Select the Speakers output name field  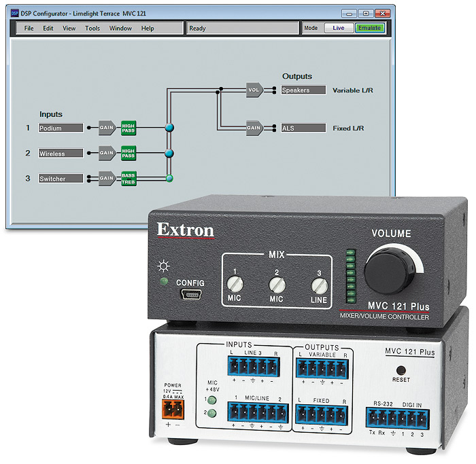(303, 90)
